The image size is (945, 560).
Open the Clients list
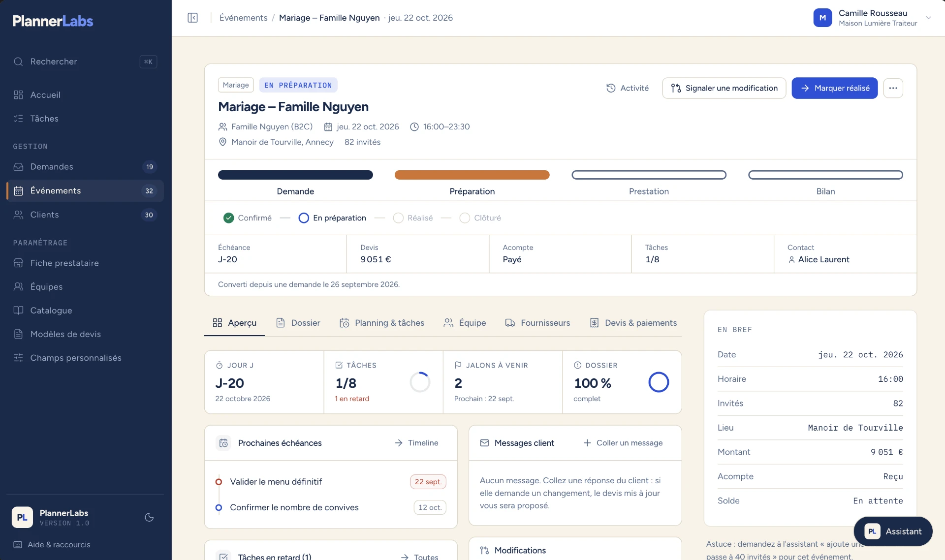[x=85, y=215]
